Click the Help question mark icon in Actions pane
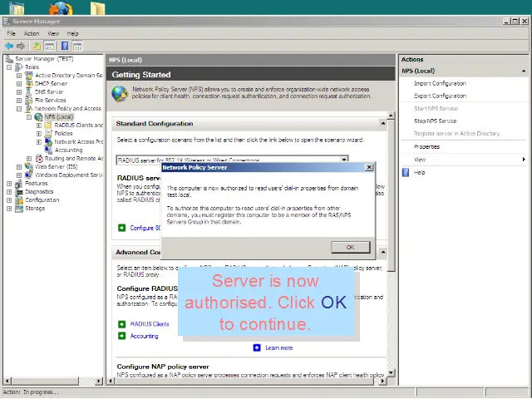This screenshot has height=399, width=532. click(x=406, y=172)
